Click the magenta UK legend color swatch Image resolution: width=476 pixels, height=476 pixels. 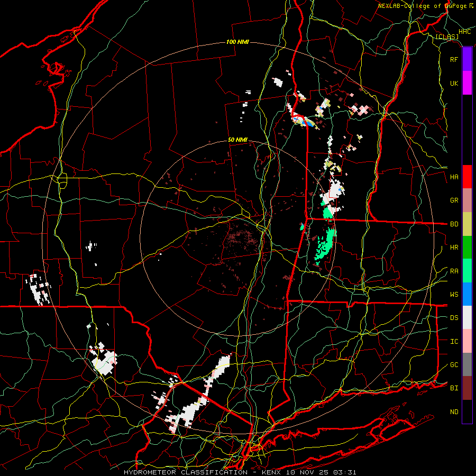[x=467, y=83]
